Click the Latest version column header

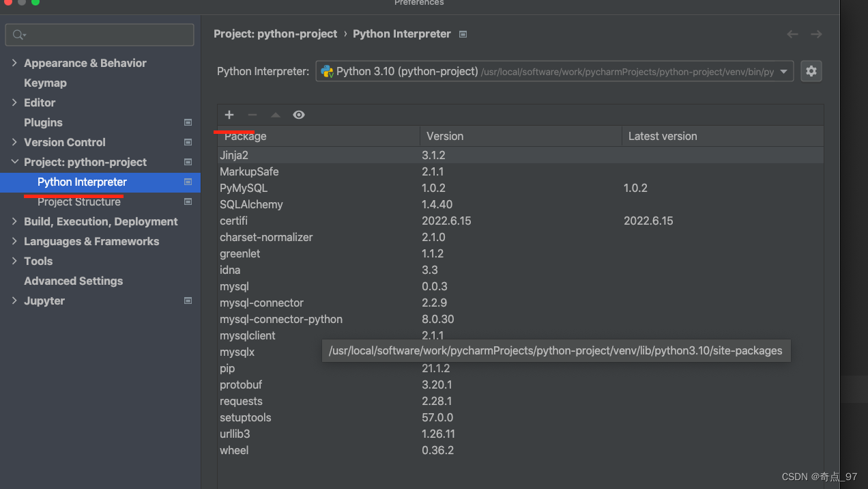pyautogui.click(x=723, y=136)
